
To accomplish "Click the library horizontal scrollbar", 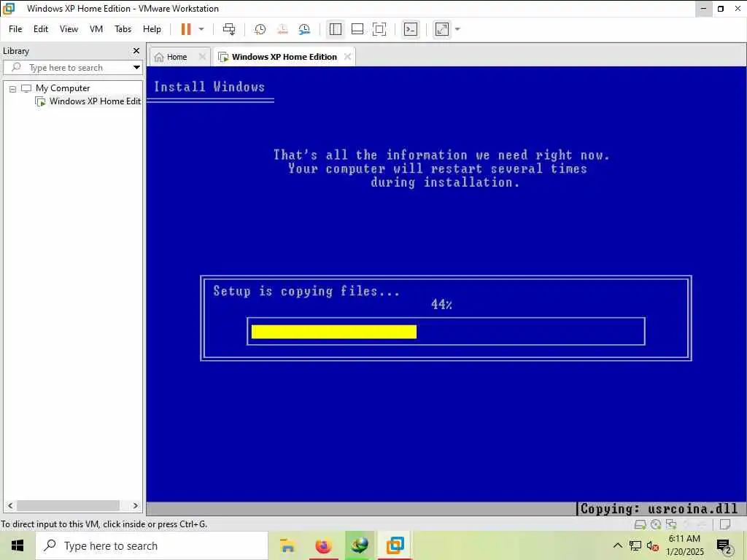I will tap(68, 505).
